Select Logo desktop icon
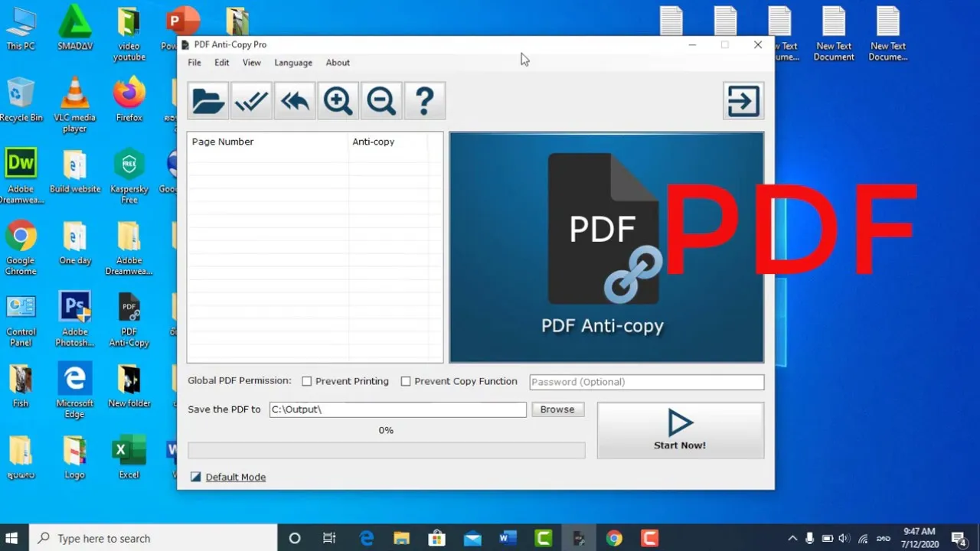This screenshot has height=551, width=980. (74, 457)
